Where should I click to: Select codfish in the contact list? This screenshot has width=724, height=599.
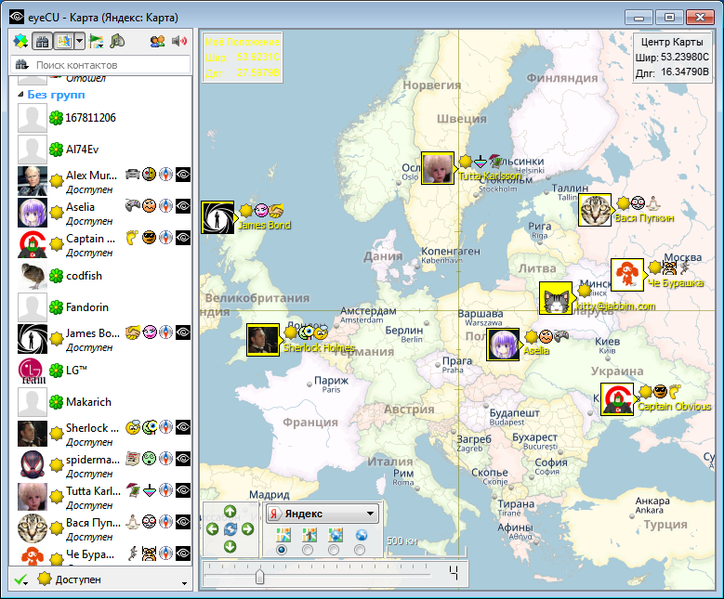tap(84, 276)
